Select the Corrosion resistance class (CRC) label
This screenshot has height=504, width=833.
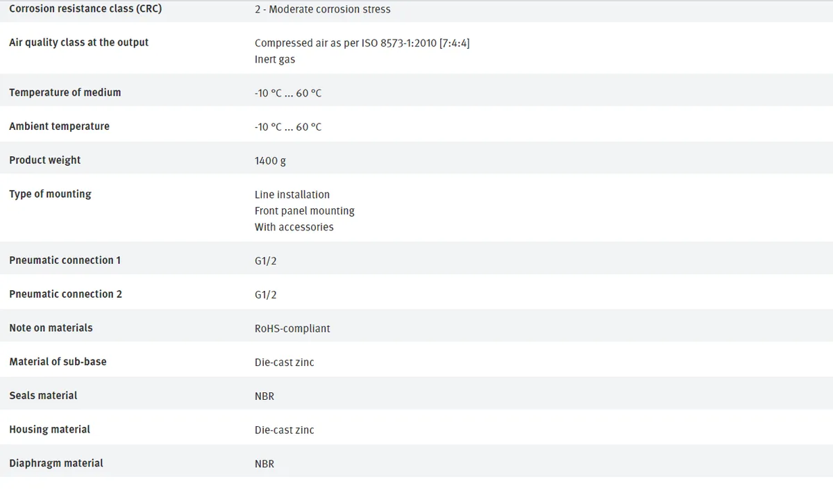85,9
